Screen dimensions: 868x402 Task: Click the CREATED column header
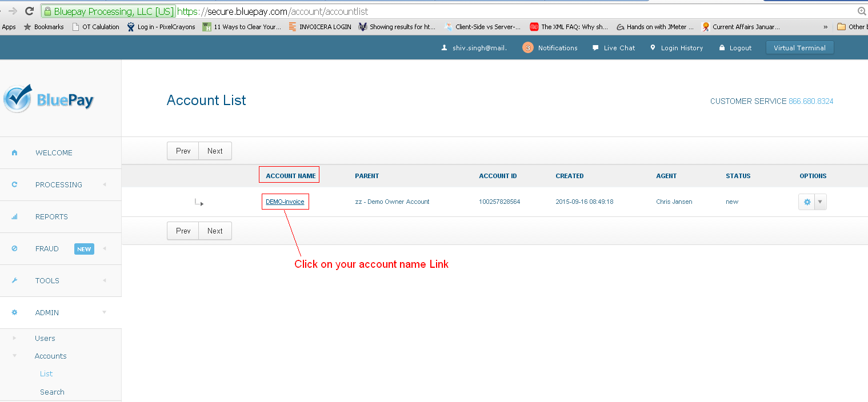click(x=570, y=176)
